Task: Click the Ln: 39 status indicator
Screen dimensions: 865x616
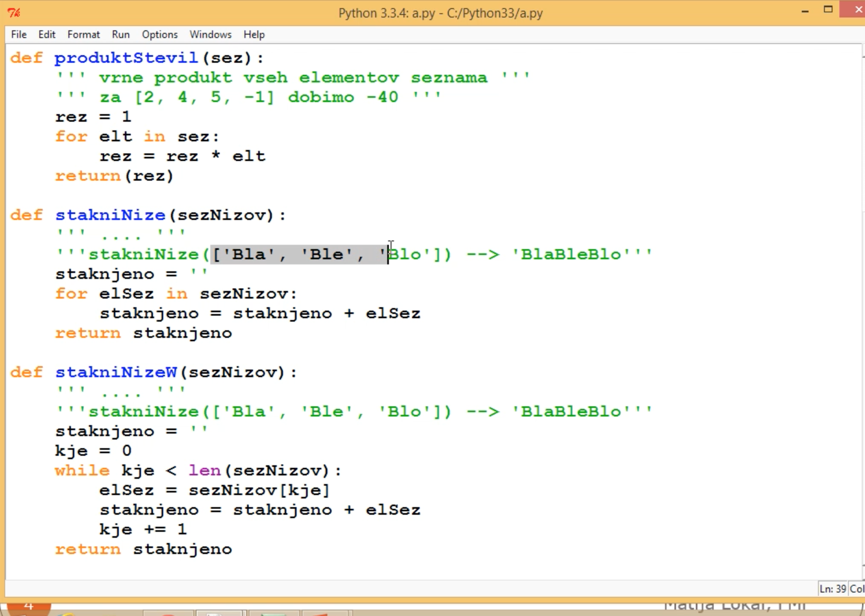Action: pyautogui.click(x=832, y=589)
